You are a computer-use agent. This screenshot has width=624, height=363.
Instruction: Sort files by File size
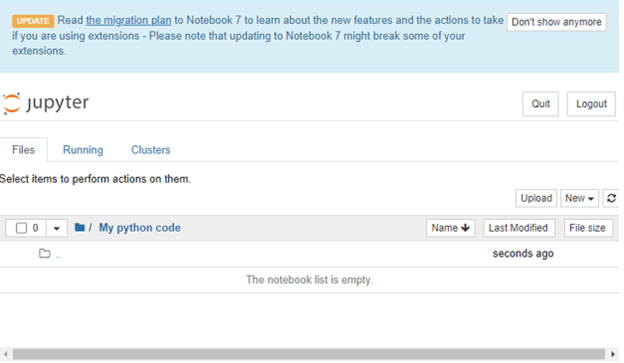[588, 228]
